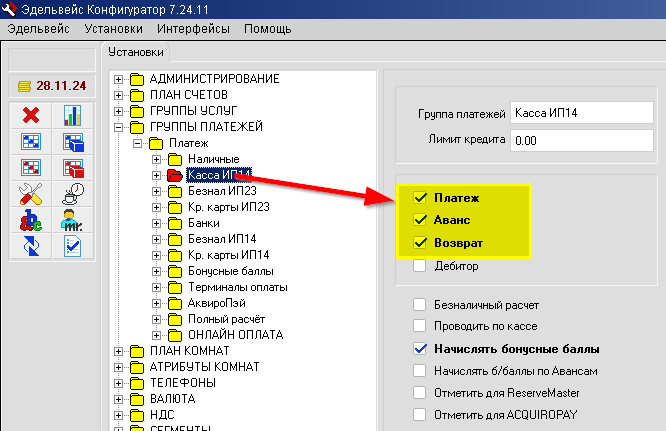Click the wrench and screwdriver tools icon

tap(30, 193)
